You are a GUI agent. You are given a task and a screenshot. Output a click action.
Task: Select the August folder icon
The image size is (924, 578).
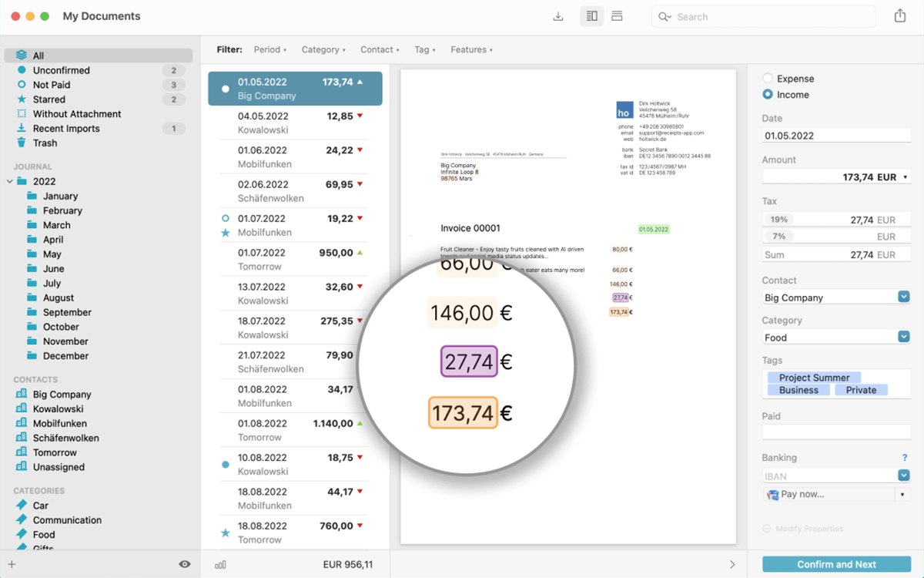32,297
